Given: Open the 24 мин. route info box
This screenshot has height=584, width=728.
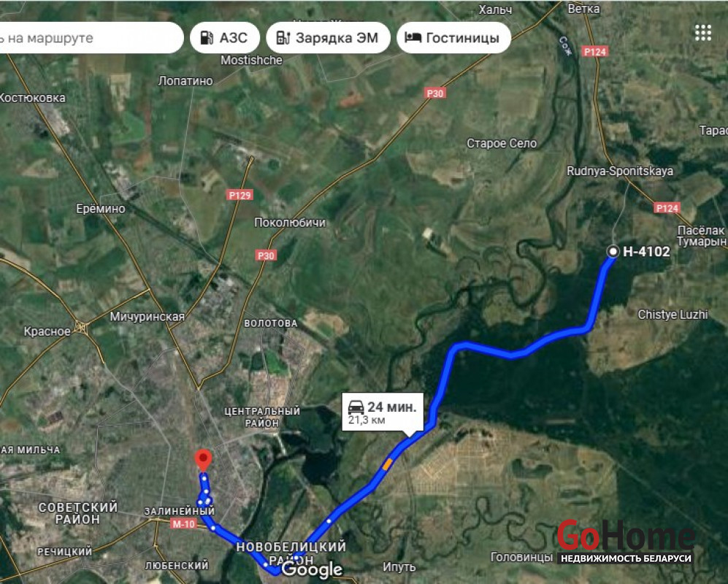Looking at the screenshot, I should tap(383, 412).
